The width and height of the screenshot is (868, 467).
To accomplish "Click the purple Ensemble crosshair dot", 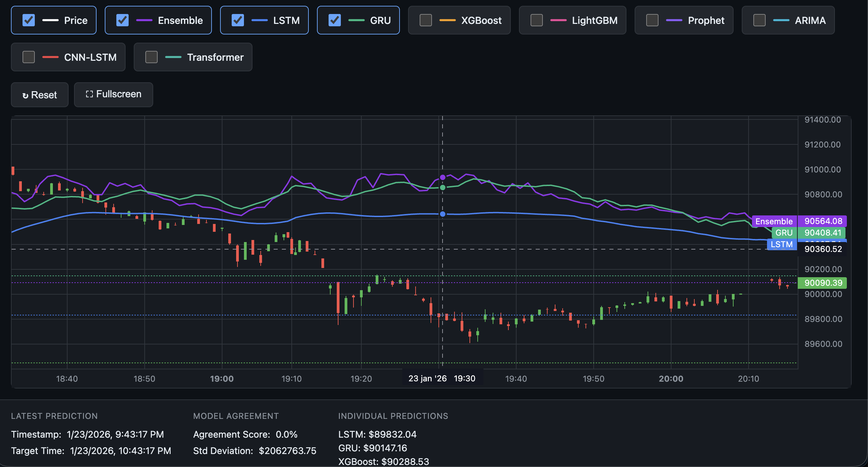I will (x=443, y=177).
